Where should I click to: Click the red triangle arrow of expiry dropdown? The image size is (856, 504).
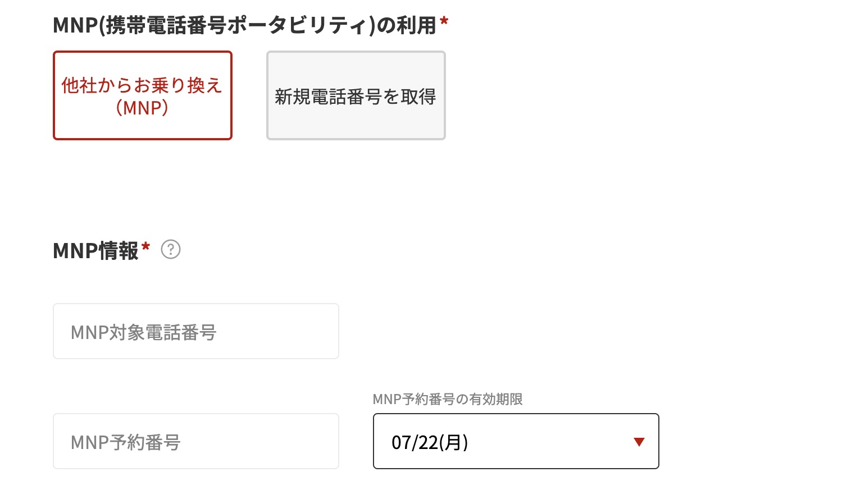point(639,442)
